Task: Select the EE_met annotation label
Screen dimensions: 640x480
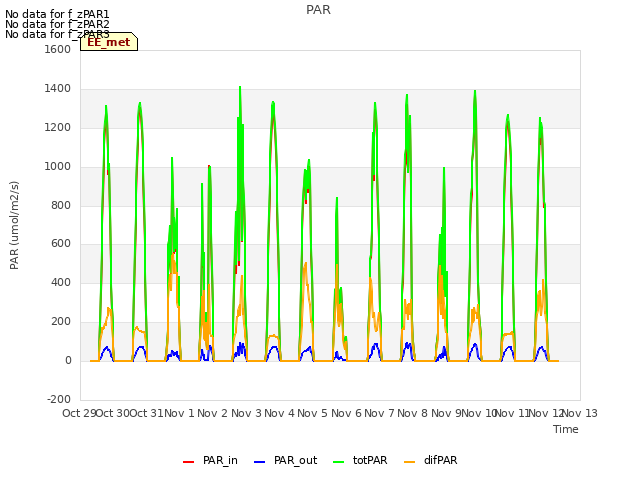Action: coord(109,42)
